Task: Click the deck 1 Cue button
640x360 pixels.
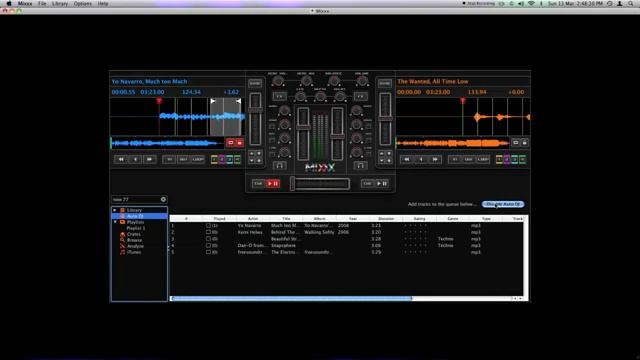Action: click(258, 184)
